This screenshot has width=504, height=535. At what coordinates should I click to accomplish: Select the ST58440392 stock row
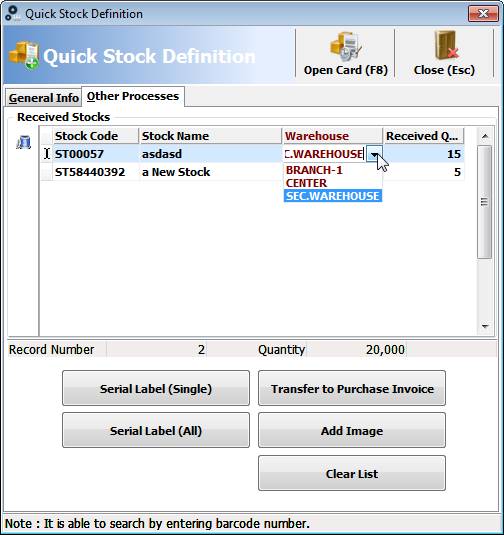253,172
